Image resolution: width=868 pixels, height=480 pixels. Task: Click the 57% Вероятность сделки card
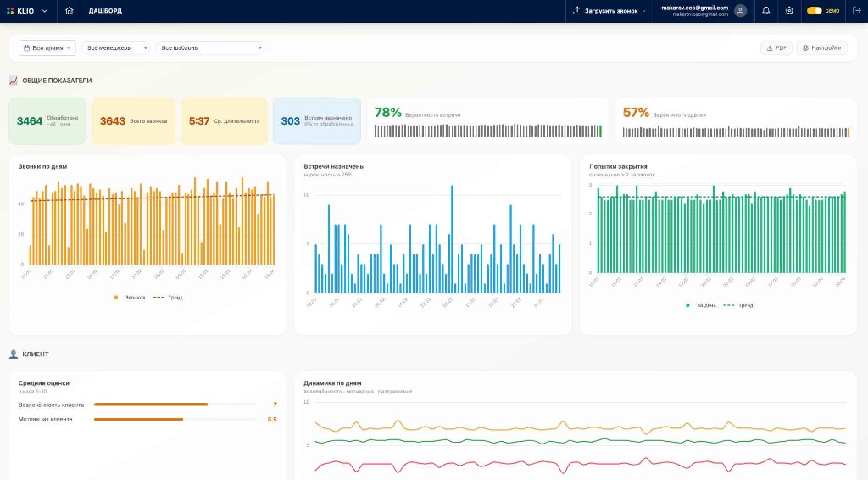736,121
